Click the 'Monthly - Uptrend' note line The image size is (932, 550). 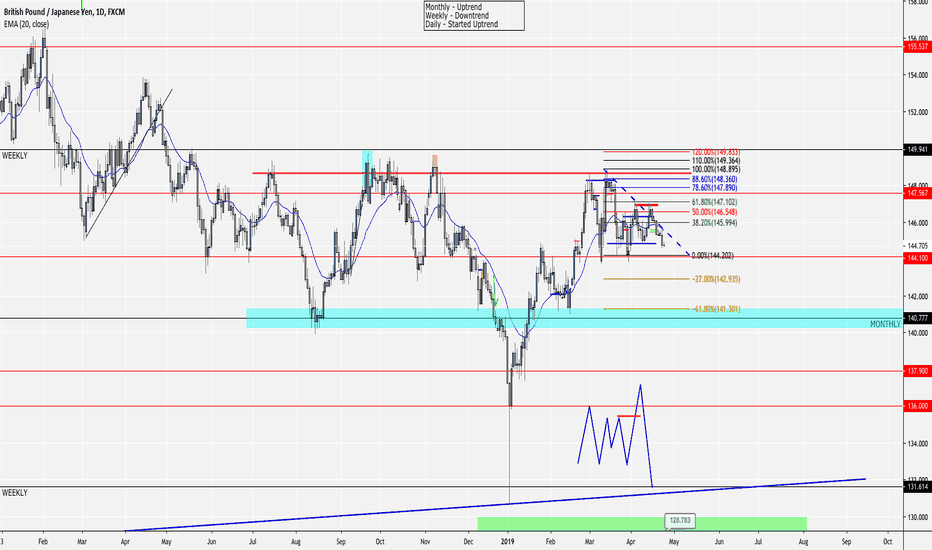pyautogui.click(x=454, y=7)
